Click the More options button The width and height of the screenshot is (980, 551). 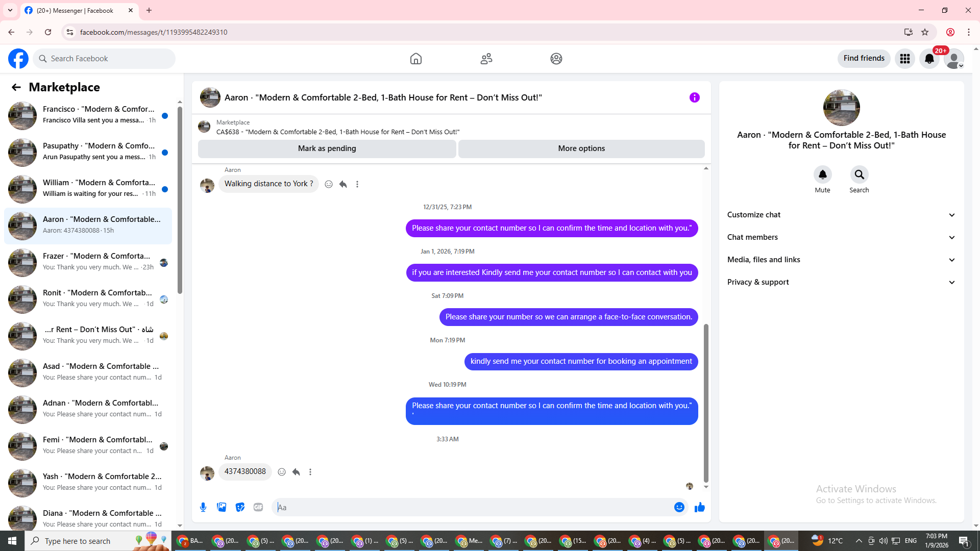(x=581, y=148)
